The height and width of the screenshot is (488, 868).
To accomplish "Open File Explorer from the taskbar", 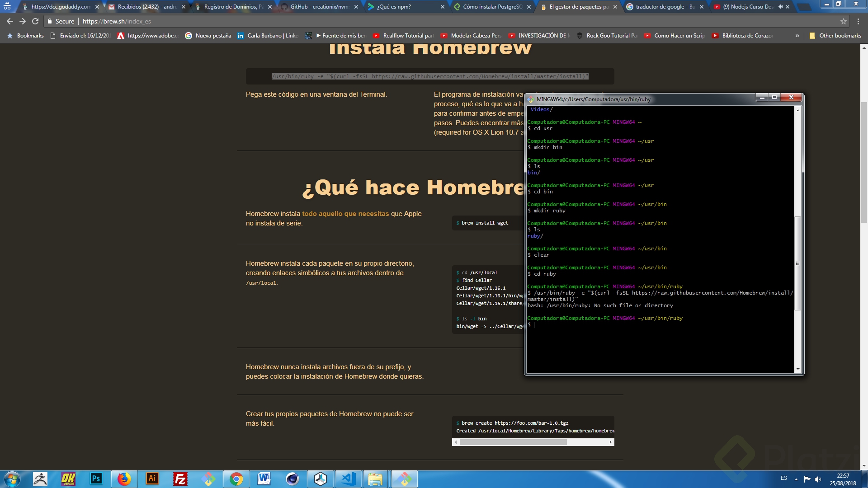I will tap(375, 479).
